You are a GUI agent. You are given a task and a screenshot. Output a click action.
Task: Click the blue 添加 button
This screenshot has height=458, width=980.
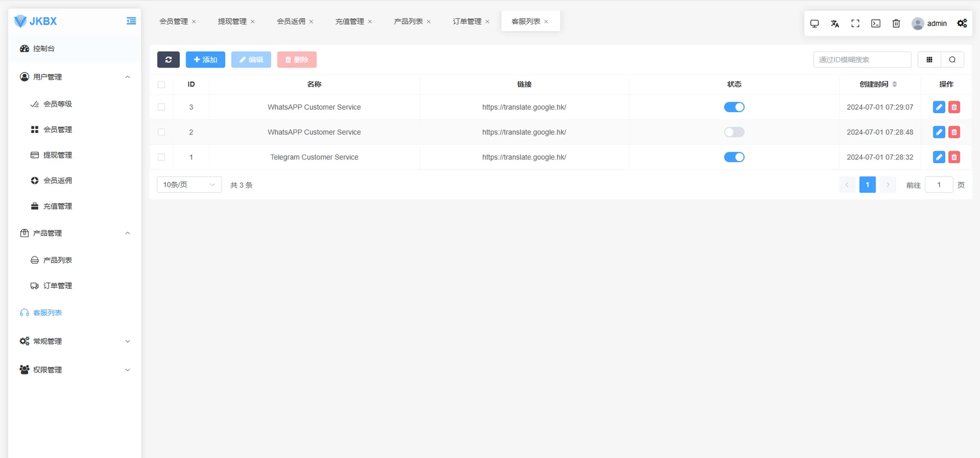(x=205, y=60)
